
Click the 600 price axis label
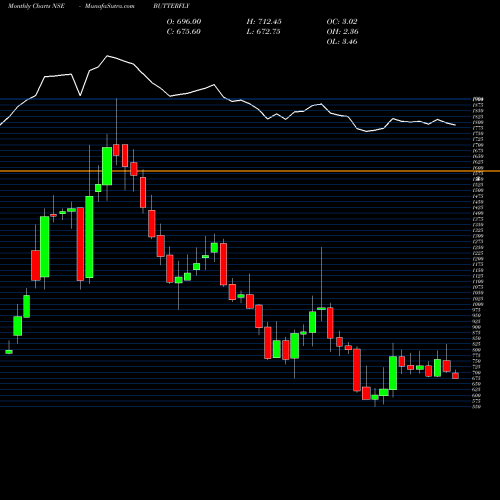click(x=476, y=395)
